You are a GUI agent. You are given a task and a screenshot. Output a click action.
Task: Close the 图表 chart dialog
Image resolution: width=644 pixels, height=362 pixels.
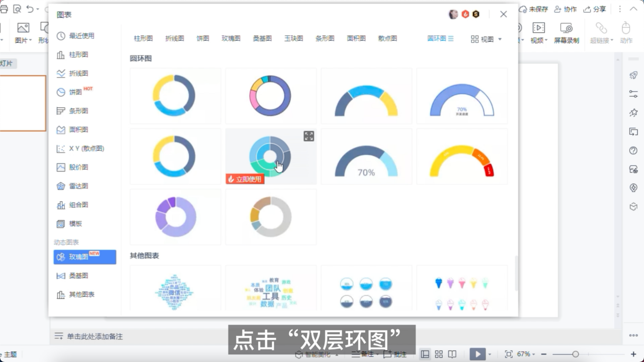[503, 14]
